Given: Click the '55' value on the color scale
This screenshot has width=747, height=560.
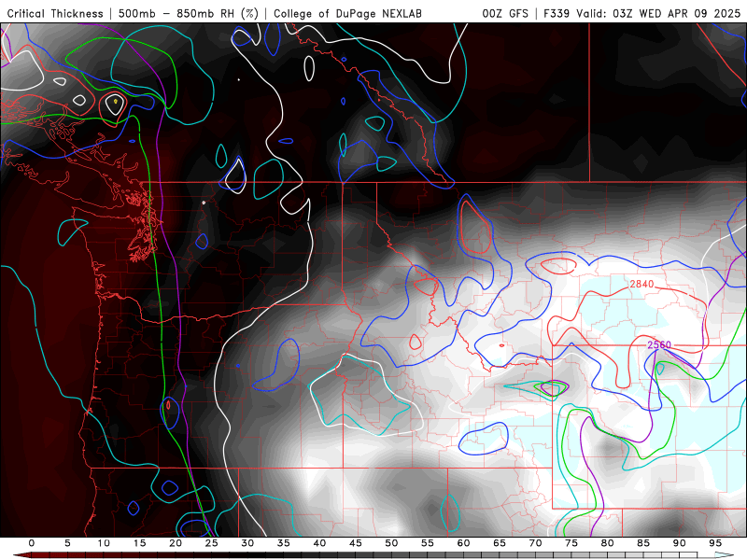Looking at the screenshot, I should [428, 543].
